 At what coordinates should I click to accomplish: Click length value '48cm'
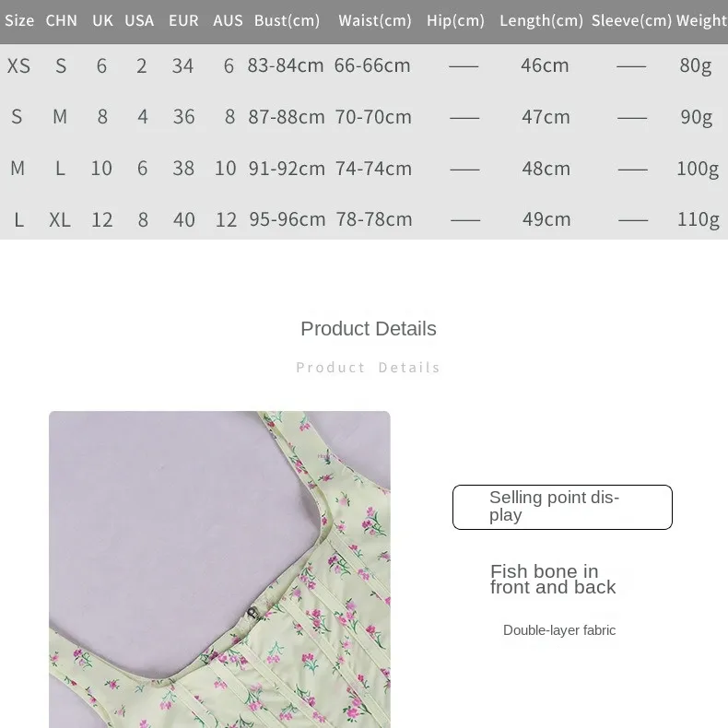(x=546, y=169)
